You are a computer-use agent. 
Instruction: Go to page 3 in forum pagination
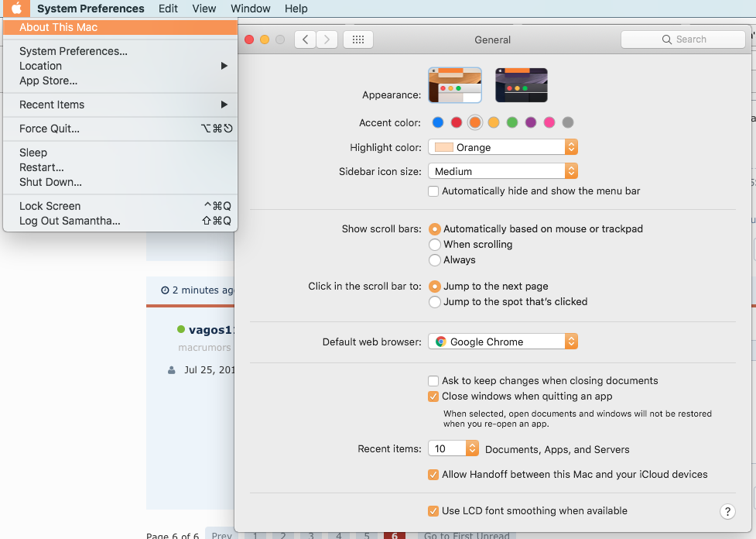tap(311, 535)
